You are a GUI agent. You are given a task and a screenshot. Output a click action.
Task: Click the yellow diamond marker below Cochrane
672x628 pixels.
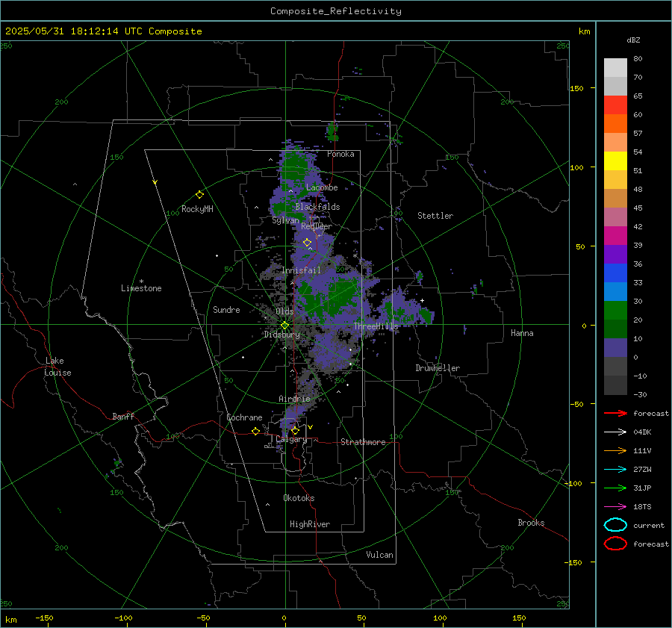255,431
